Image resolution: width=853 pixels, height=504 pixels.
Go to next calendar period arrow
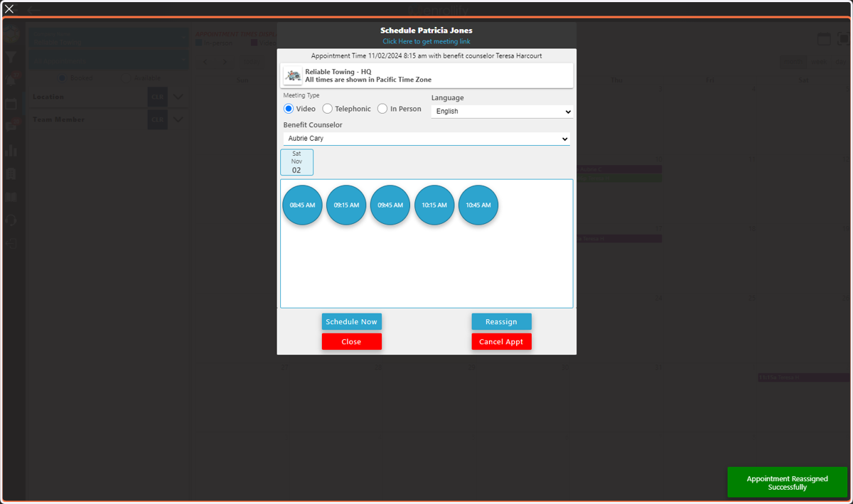(x=225, y=62)
